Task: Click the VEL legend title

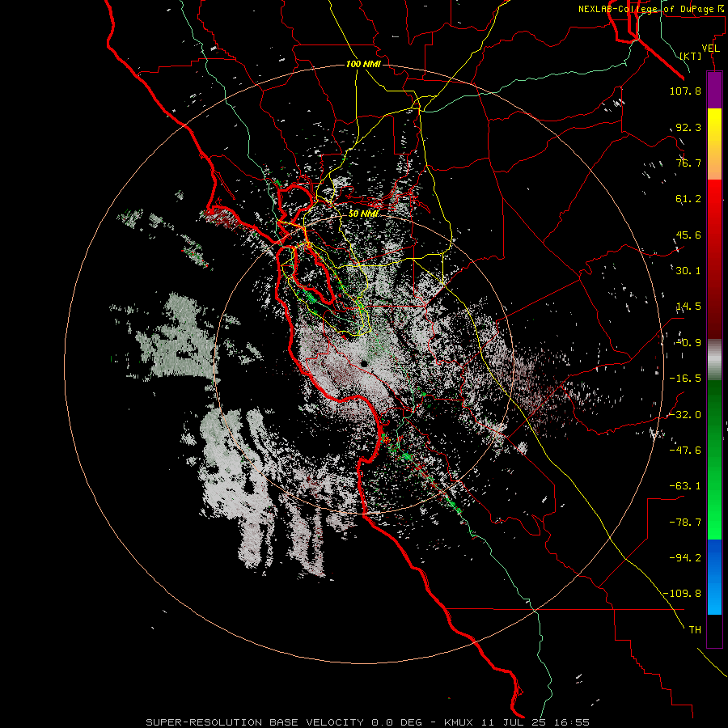Action: [710, 49]
